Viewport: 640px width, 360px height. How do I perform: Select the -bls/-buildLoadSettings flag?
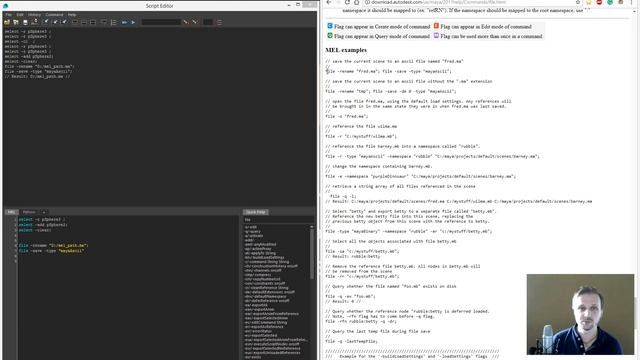[x=264, y=257]
